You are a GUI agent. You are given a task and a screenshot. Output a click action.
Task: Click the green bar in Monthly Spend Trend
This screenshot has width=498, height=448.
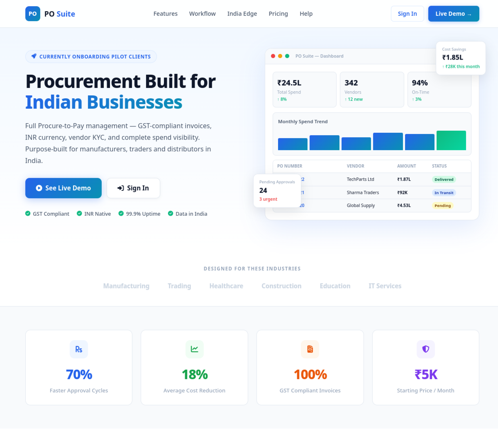[x=451, y=140]
